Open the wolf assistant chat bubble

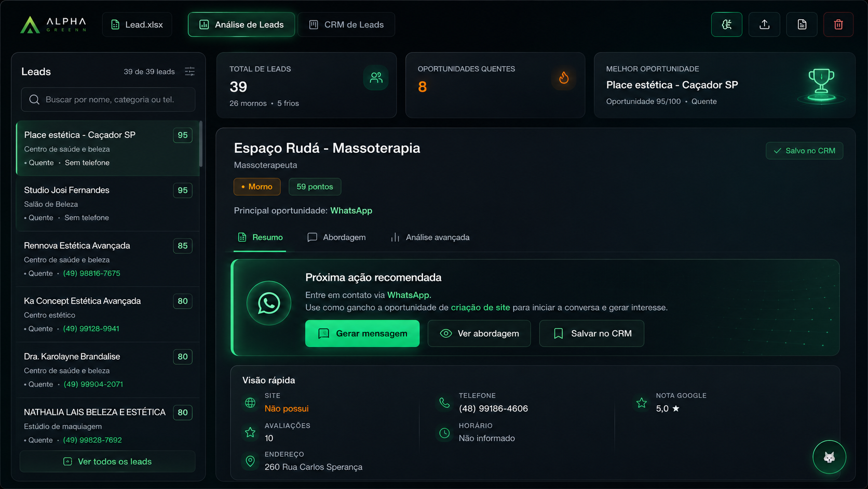(x=829, y=457)
